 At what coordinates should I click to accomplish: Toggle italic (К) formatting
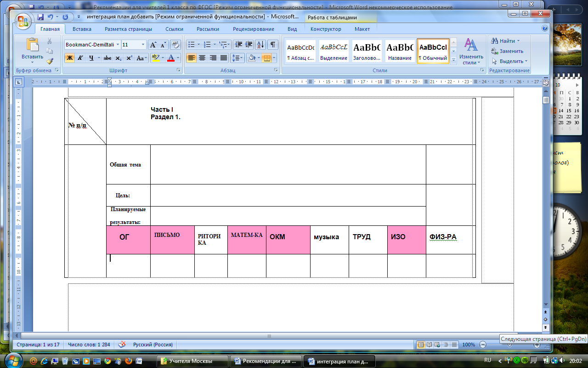click(x=80, y=58)
